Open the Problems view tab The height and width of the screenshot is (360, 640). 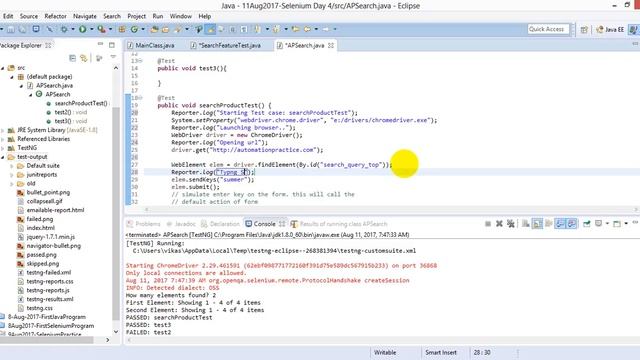(144, 224)
